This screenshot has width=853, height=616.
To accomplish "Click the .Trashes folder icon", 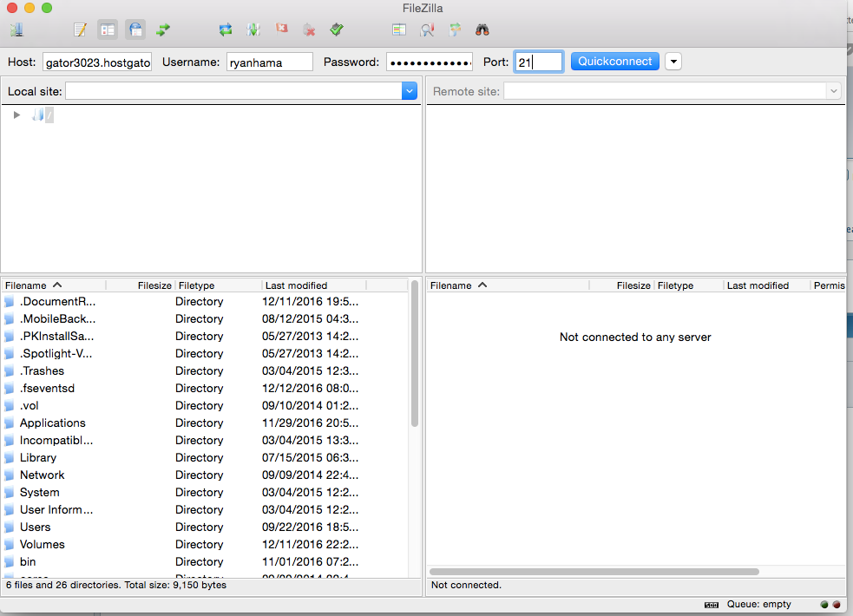I will click(10, 371).
